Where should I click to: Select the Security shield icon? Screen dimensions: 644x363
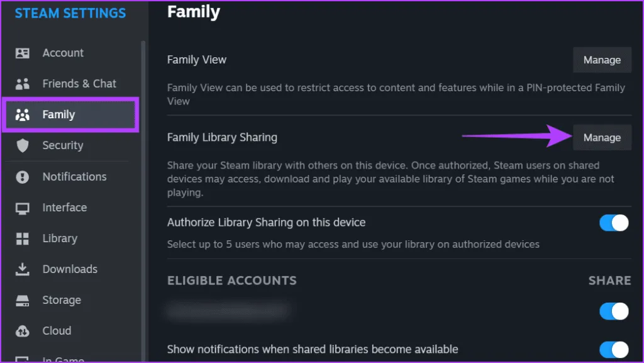point(23,145)
